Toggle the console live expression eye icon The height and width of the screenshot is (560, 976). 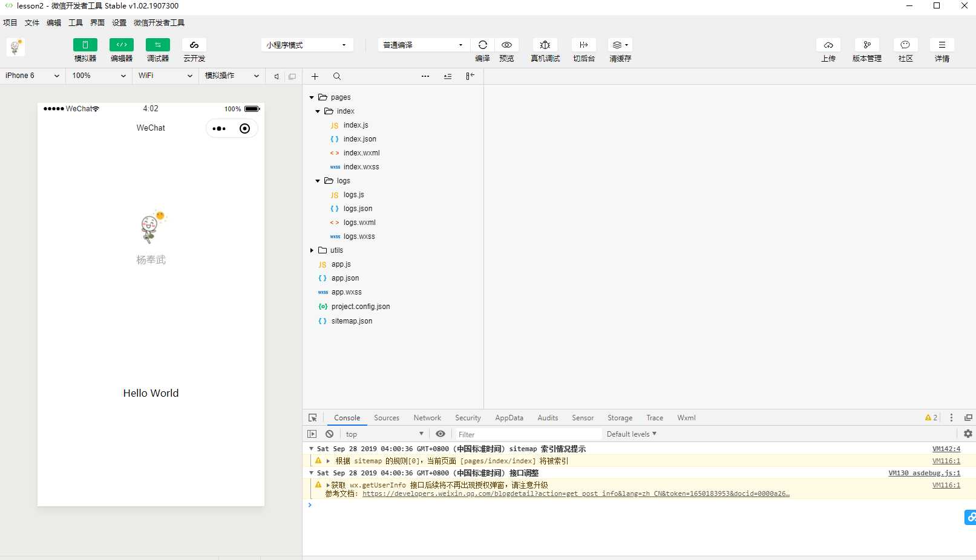click(x=441, y=434)
